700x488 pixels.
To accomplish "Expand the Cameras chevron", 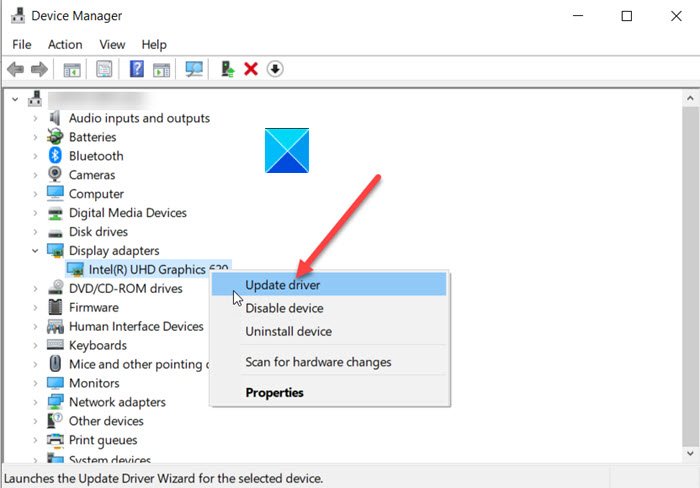I will point(35,175).
